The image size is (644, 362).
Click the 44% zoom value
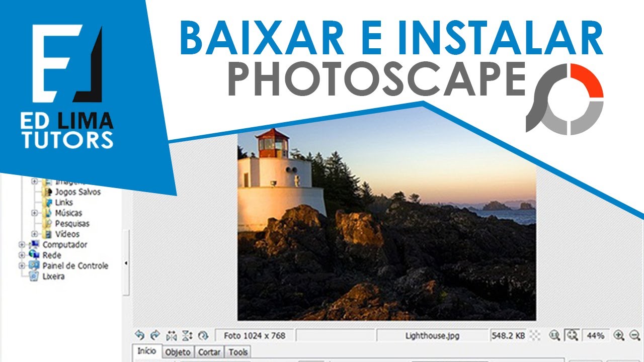(595, 335)
